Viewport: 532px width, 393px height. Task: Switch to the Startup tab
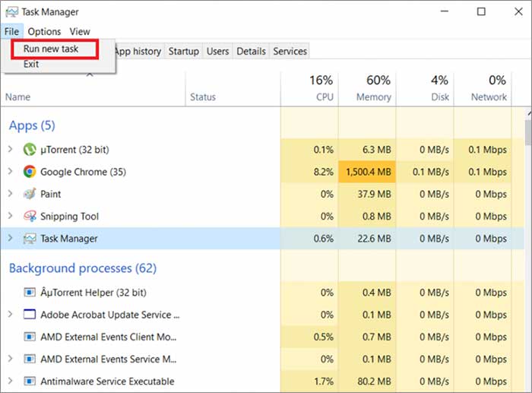click(184, 51)
